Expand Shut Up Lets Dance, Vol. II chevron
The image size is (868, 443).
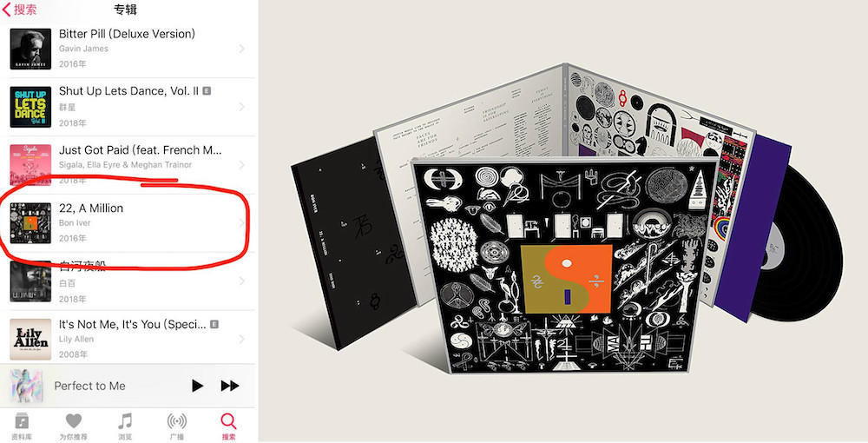(242, 107)
